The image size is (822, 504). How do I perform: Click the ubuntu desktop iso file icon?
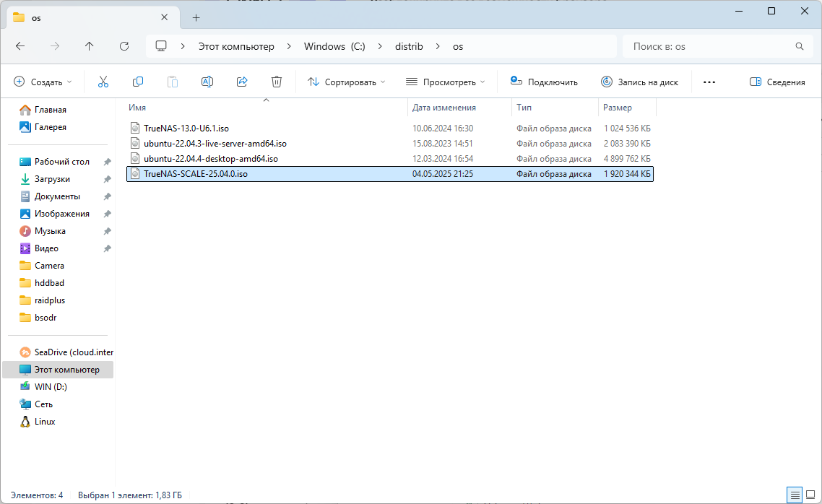tap(135, 158)
